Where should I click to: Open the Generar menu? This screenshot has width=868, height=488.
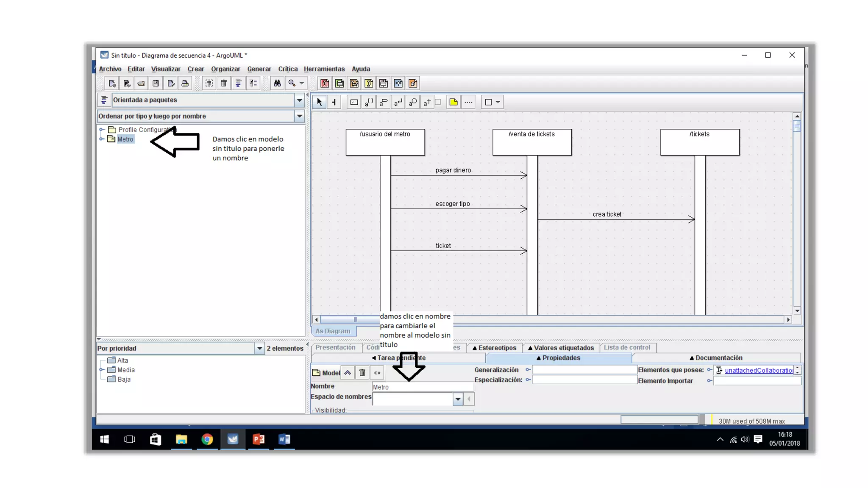click(x=259, y=69)
